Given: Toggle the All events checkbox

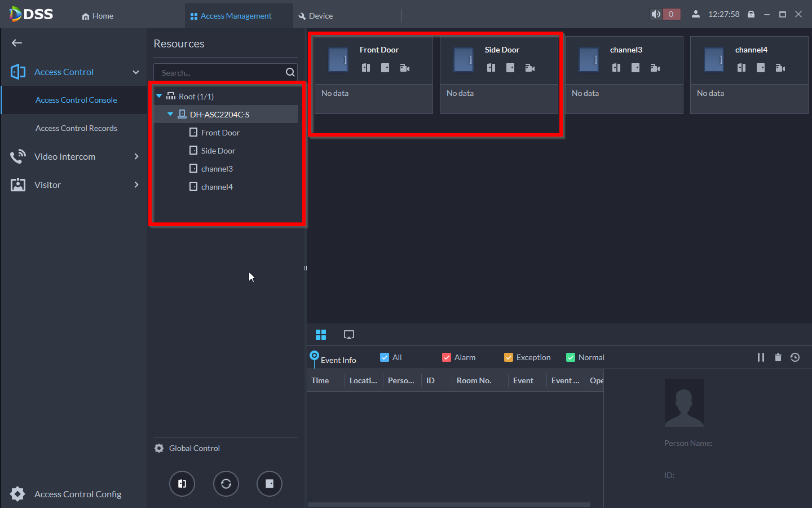Looking at the screenshot, I should (x=385, y=357).
